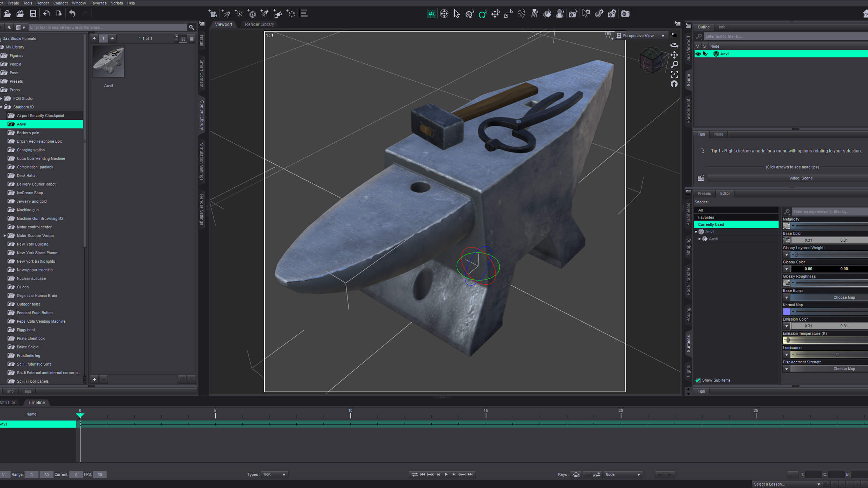This screenshot has height=488, width=868.
Task: Click Video: Scene button
Action: [788, 178]
